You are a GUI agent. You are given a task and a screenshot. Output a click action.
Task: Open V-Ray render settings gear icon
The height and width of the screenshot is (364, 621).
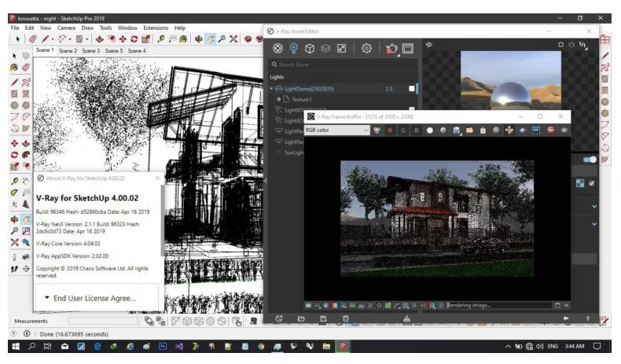(366, 49)
